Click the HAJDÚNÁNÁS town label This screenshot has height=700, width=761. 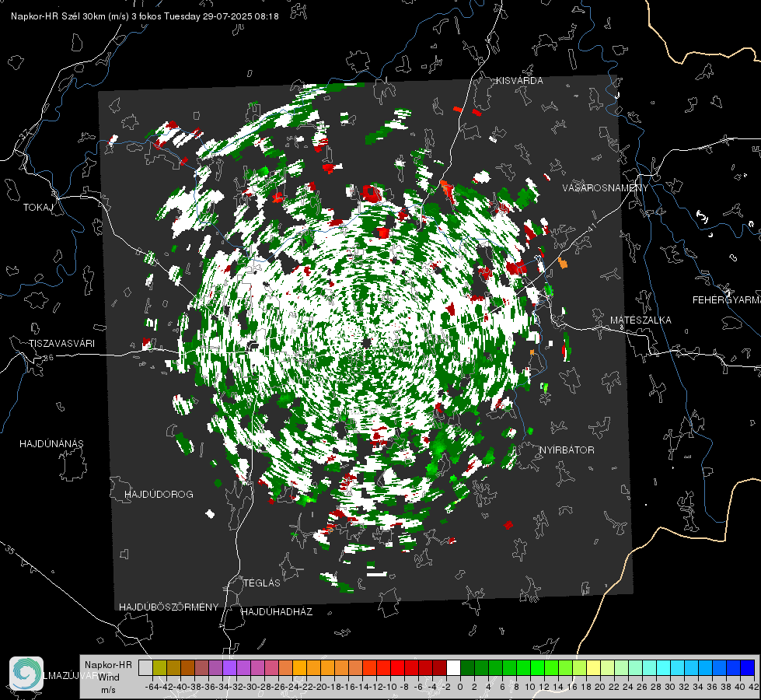(x=51, y=444)
